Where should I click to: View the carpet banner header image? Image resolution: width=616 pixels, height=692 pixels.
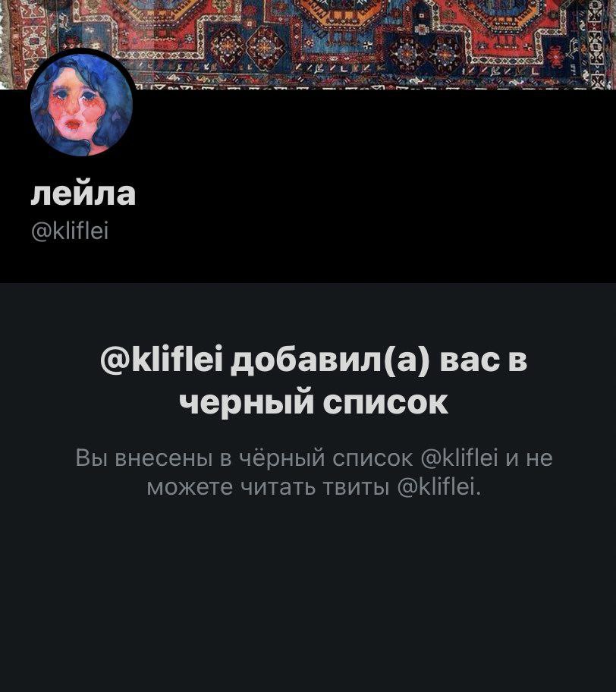308,44
